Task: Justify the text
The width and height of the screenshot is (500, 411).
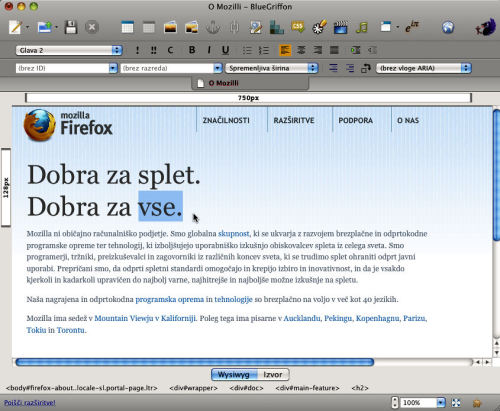Action: 334,50
